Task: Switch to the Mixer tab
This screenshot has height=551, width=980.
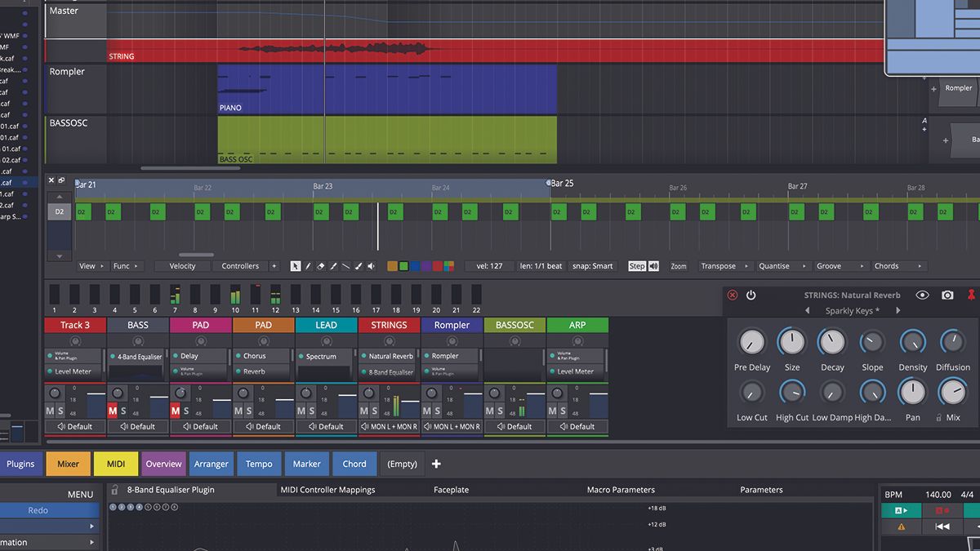Action: coord(68,464)
